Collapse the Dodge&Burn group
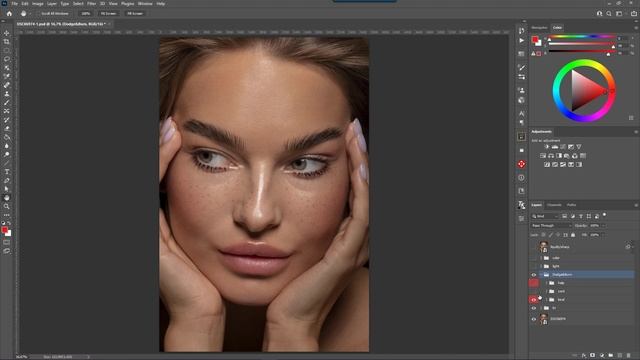This screenshot has width=640, height=360. pyautogui.click(x=541, y=275)
